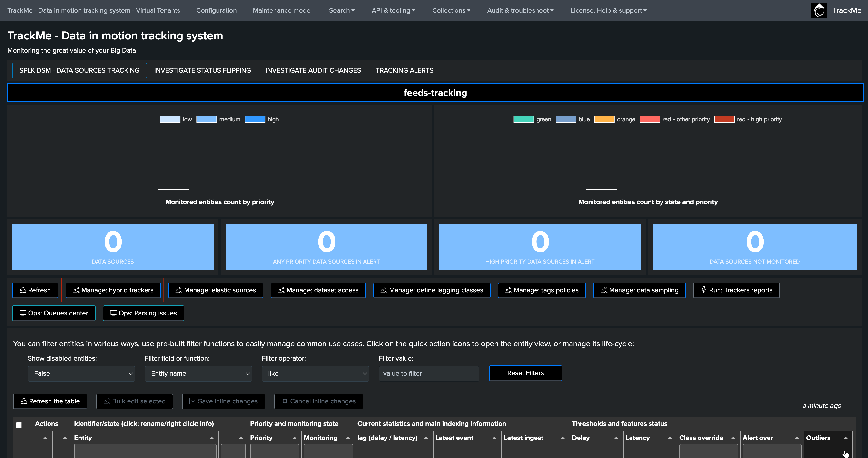Screen dimensions: 868x458
Task: Click sliders icon on Manage: tags policies
Action: [x=508, y=290]
